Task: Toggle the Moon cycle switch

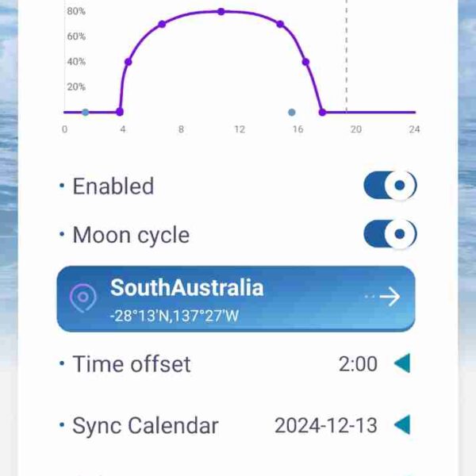Action: pos(390,234)
